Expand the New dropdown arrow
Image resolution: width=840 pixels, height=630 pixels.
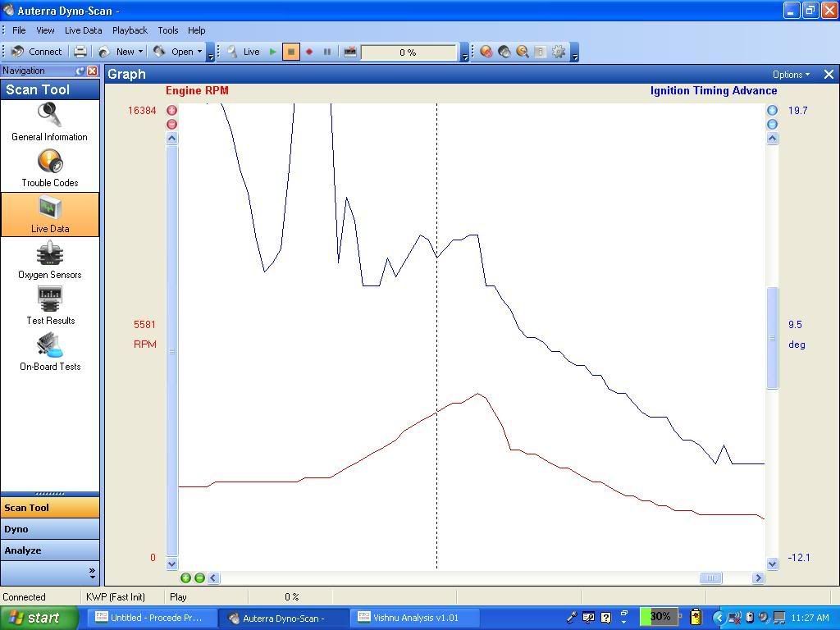click(x=141, y=52)
